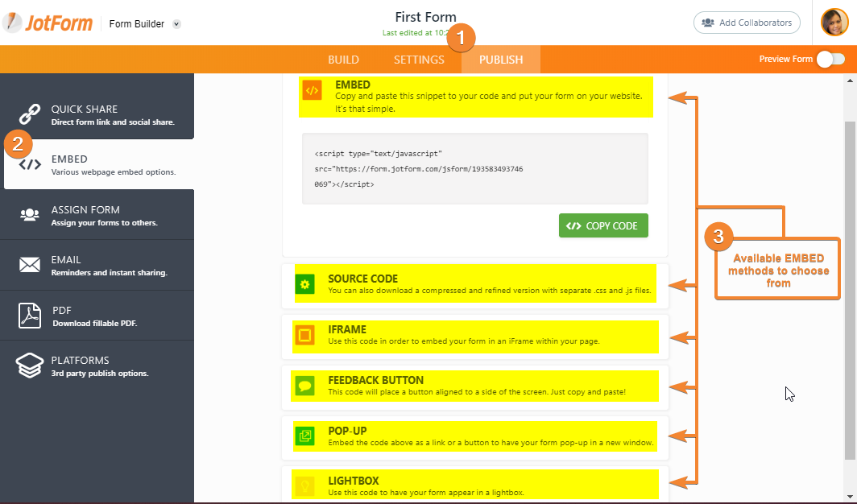Expand the Pop-Up embed option

point(475,436)
